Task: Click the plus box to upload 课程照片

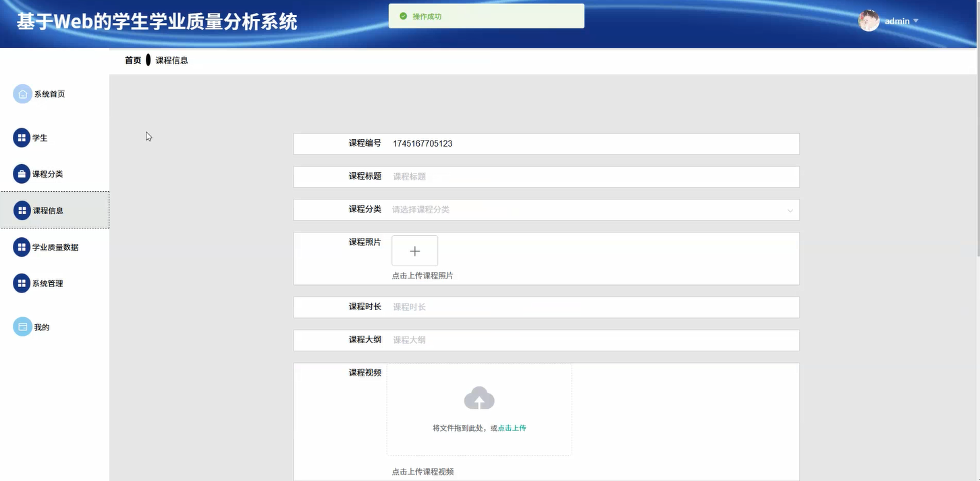Action: pos(414,250)
